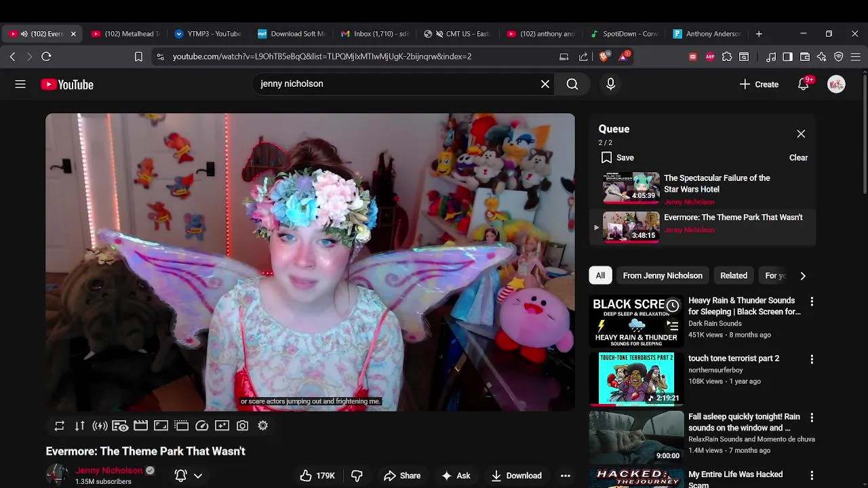
Task: Open the Leo AI sparkle icon
Action: pyautogui.click(x=822, y=57)
